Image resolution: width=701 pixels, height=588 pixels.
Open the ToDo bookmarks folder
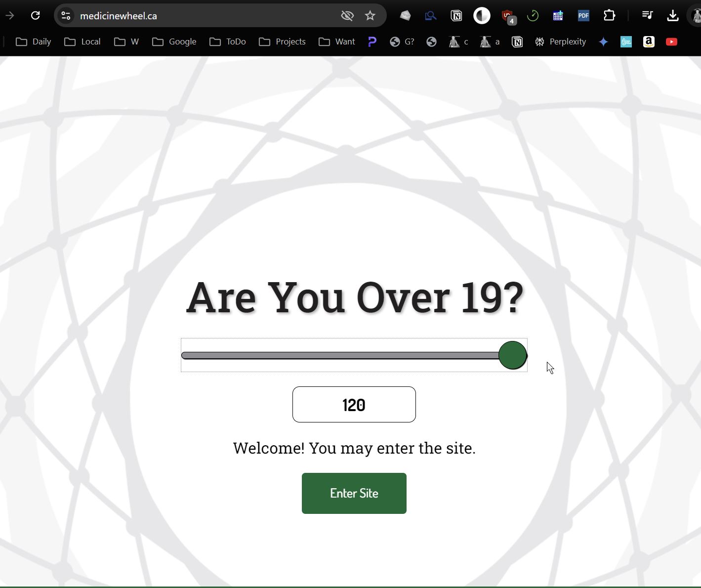[x=228, y=42]
